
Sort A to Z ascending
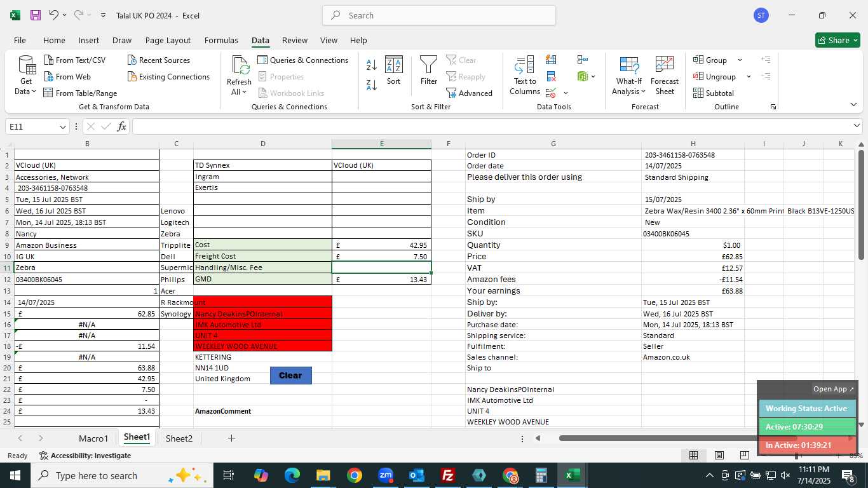(x=372, y=65)
